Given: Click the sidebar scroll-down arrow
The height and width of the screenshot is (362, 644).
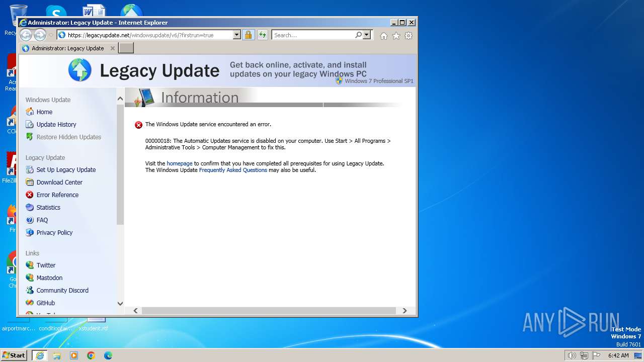Looking at the screenshot, I should 120,303.
